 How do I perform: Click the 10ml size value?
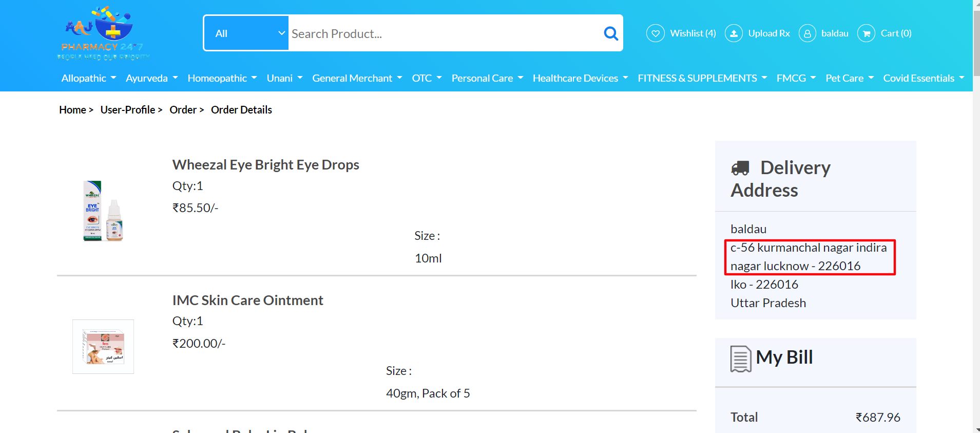click(x=428, y=258)
